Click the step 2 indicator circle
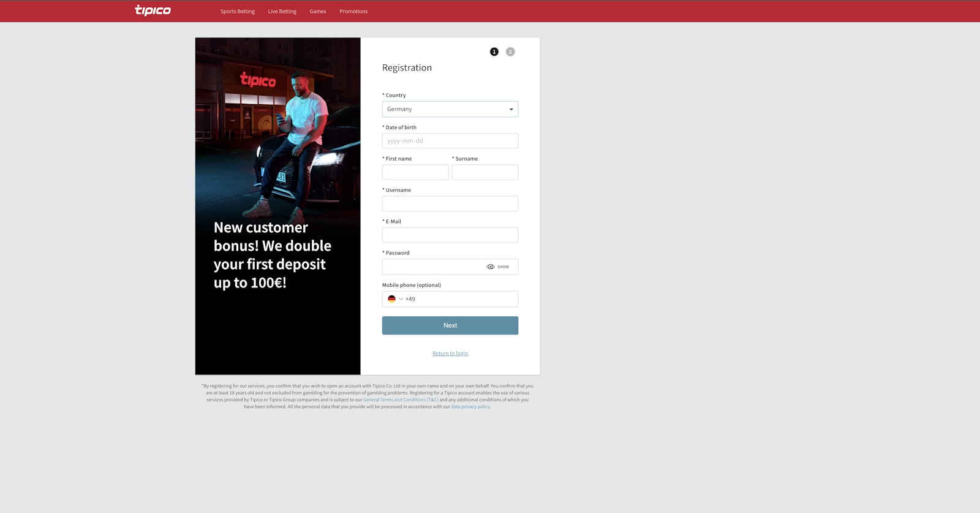Image resolution: width=980 pixels, height=513 pixels. (510, 52)
